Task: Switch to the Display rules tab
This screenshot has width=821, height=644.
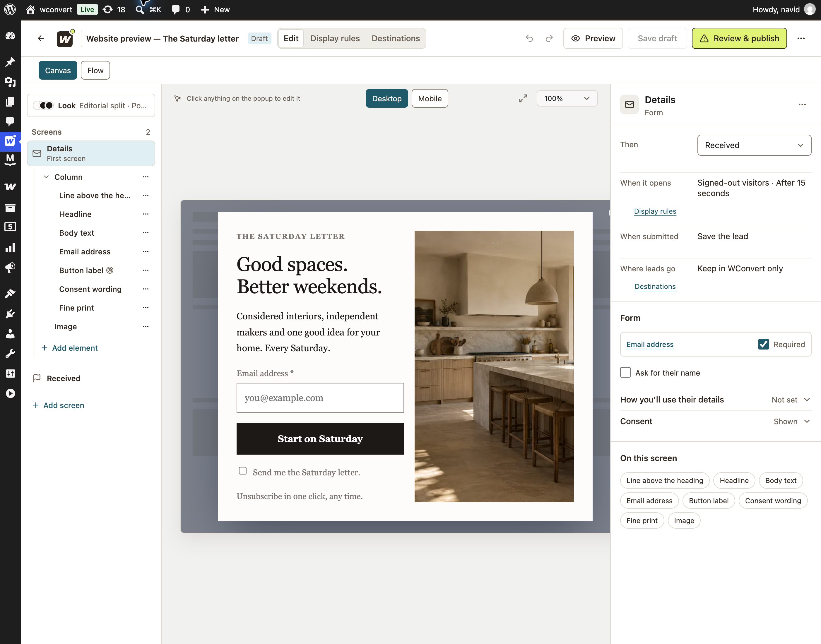Action: [335, 38]
